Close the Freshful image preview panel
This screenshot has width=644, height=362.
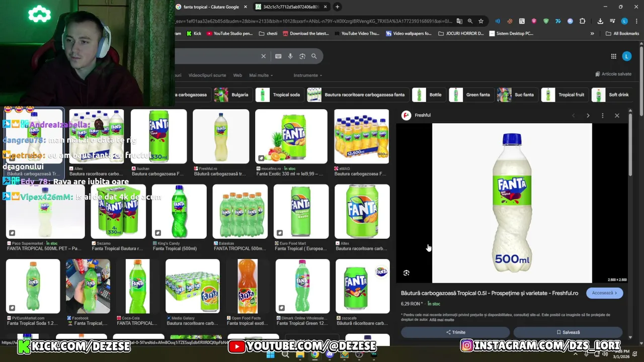[x=617, y=116]
